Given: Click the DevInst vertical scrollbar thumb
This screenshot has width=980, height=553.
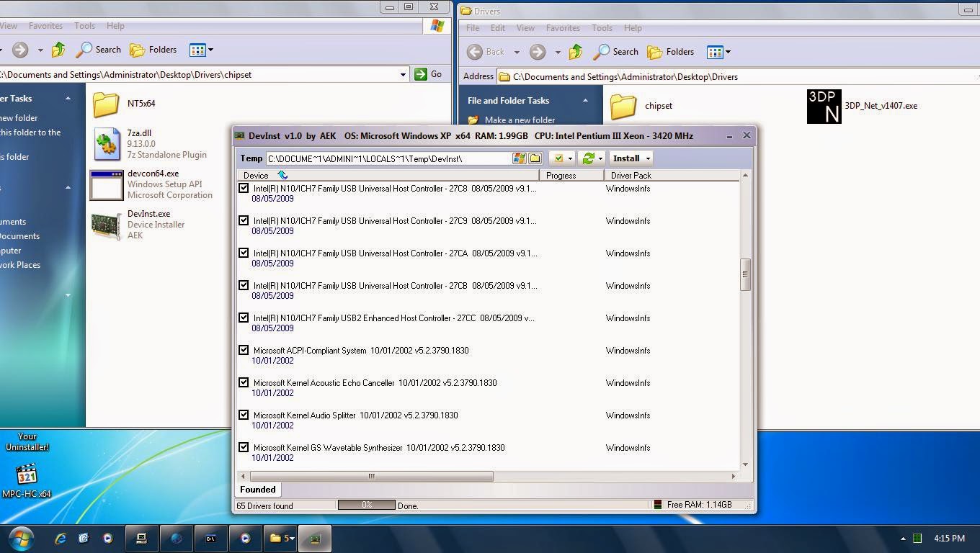Looking at the screenshot, I should 745,274.
